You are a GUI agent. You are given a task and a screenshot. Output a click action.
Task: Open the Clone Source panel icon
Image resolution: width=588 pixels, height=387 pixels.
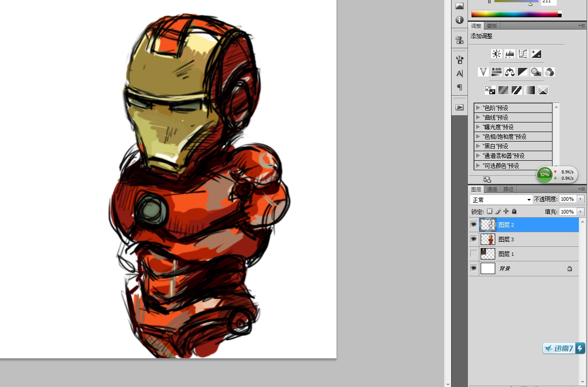point(459,40)
